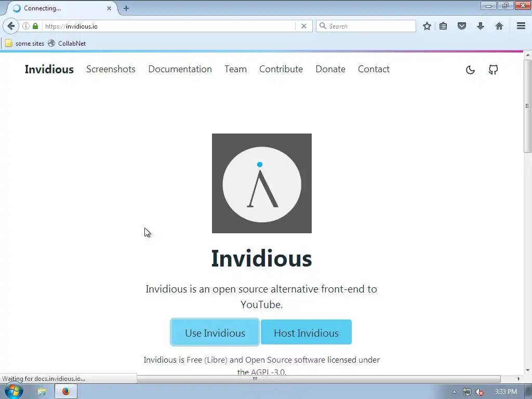Open the Documentation nav item
The height and width of the screenshot is (399, 532).
click(x=180, y=69)
